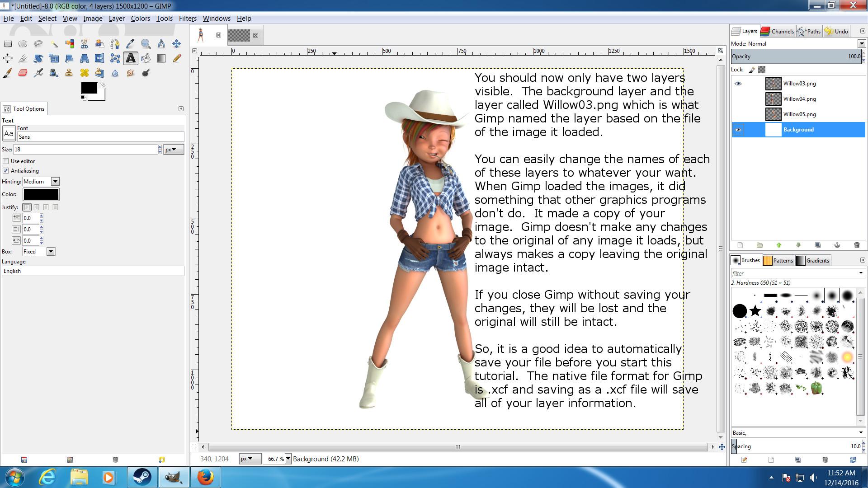
Task: Open the layer Mode Normal dropdown
Action: [x=861, y=44]
